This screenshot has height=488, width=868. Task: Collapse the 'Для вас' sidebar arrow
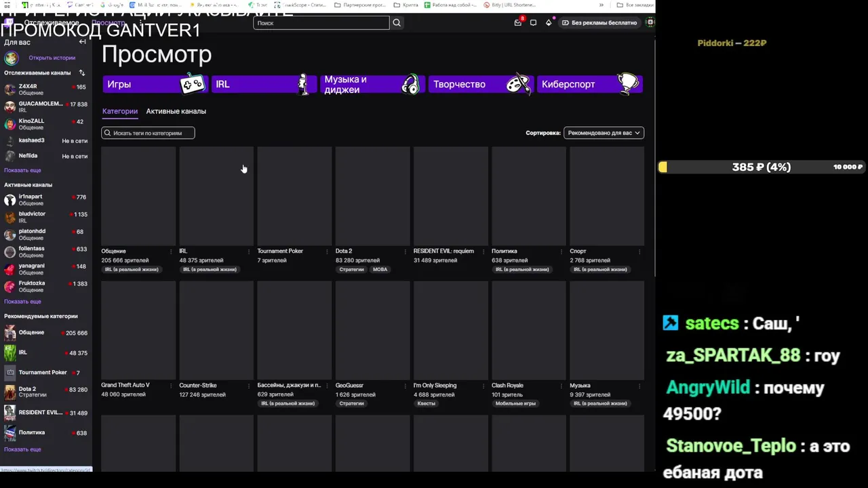tap(82, 42)
